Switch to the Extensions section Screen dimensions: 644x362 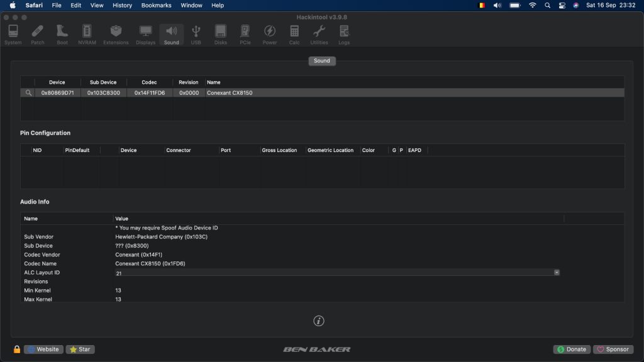(116, 35)
